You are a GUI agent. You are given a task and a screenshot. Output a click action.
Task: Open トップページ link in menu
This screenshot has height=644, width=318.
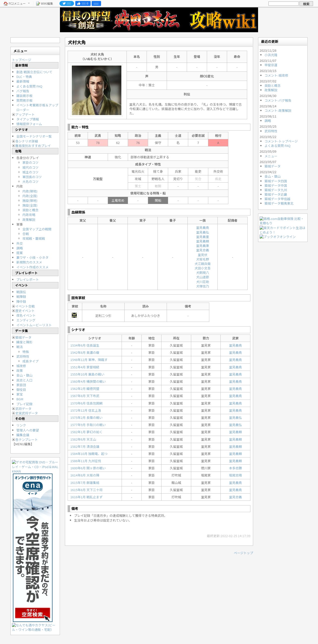(x=22, y=60)
